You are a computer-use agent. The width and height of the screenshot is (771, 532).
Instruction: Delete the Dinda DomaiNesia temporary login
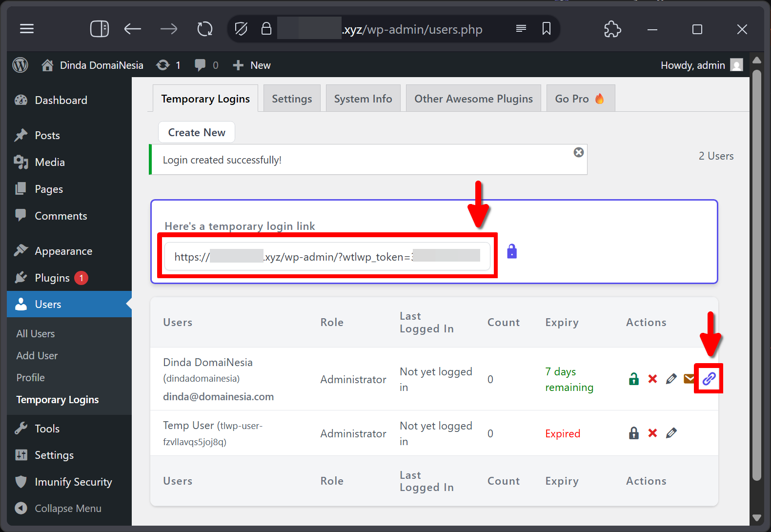click(652, 379)
